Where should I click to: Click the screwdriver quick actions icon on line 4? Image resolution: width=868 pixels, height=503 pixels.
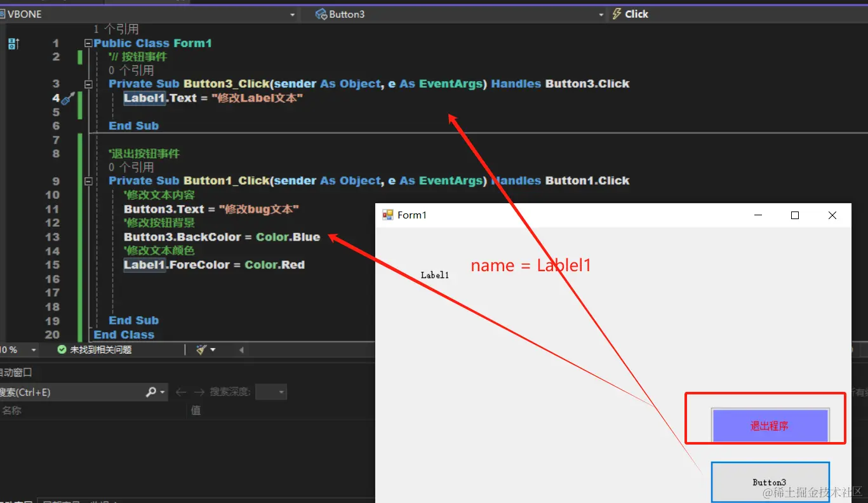pyautogui.click(x=69, y=98)
